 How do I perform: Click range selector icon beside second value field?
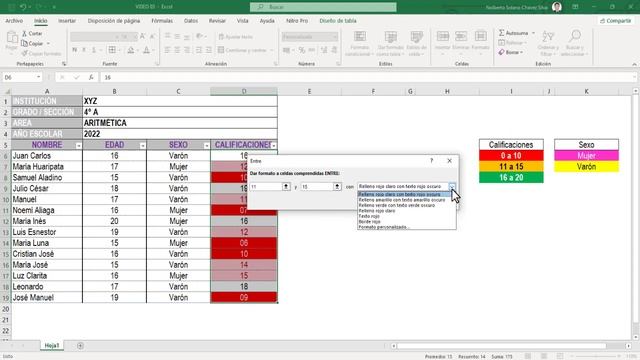click(x=337, y=187)
